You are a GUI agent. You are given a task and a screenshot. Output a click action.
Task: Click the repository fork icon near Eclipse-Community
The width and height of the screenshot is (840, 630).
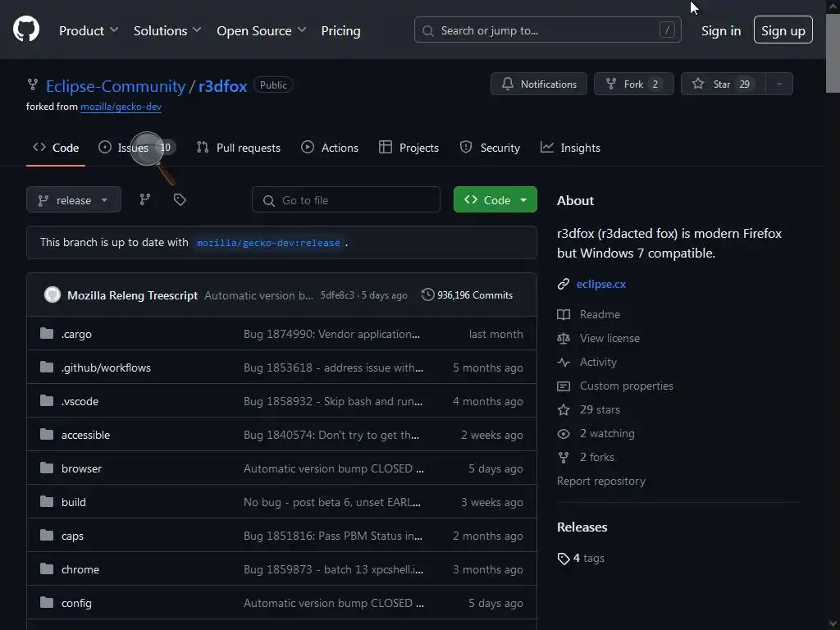coord(33,84)
